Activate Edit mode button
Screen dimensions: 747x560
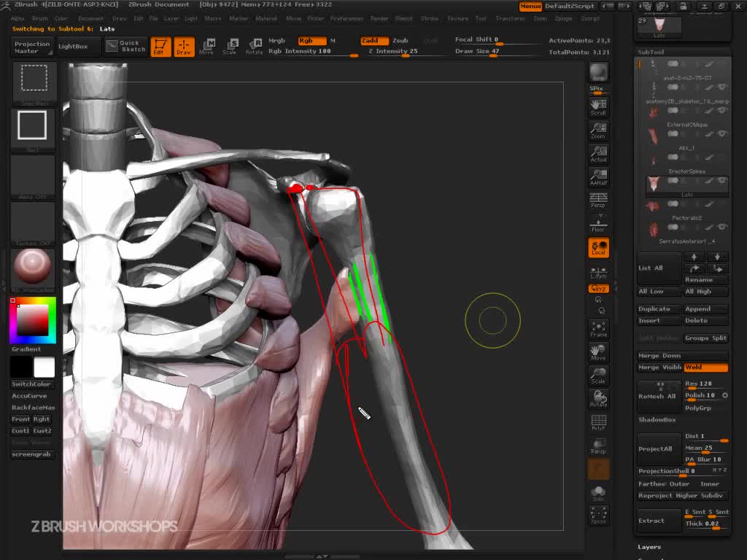[x=160, y=47]
